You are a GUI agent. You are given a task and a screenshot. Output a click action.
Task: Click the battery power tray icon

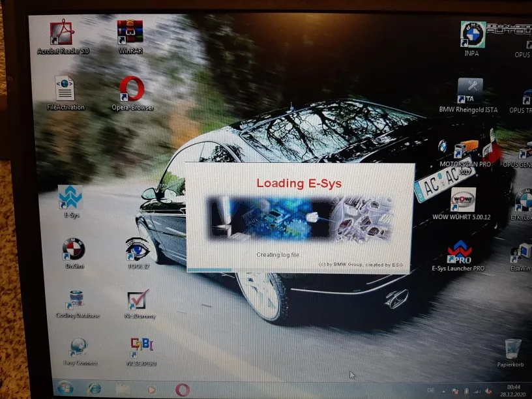tap(467, 391)
